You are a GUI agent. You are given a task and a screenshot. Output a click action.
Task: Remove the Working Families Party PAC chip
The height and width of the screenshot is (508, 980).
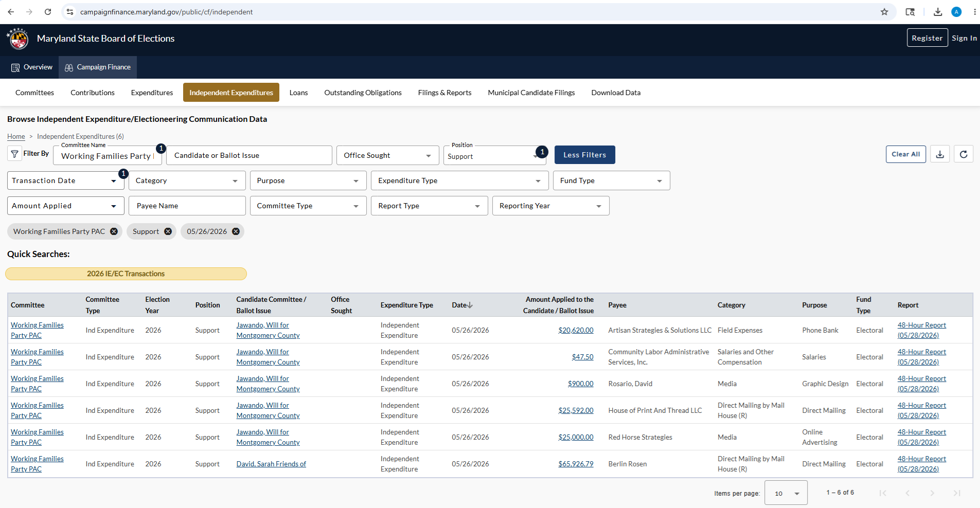pos(114,231)
